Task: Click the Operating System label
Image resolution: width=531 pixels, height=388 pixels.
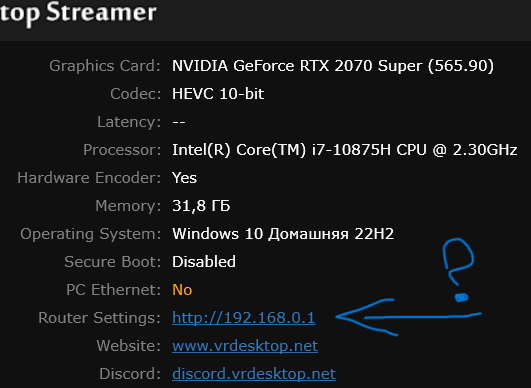Action: 90,234
